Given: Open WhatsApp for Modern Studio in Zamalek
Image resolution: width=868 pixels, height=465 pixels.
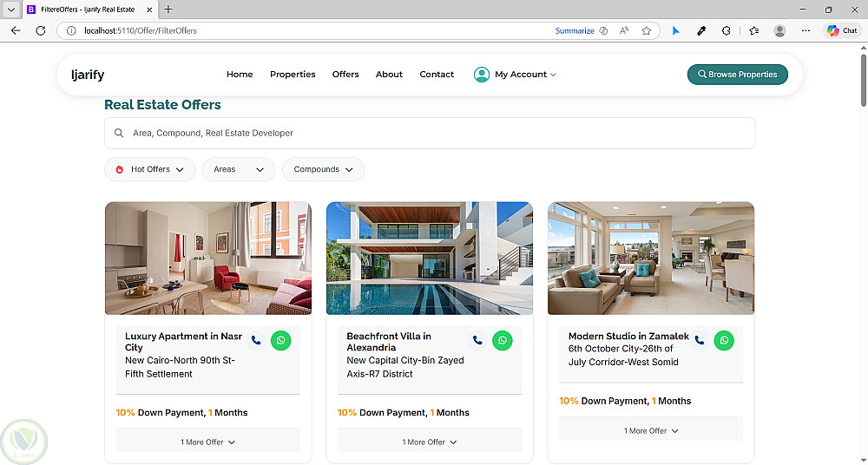Looking at the screenshot, I should pos(724,340).
